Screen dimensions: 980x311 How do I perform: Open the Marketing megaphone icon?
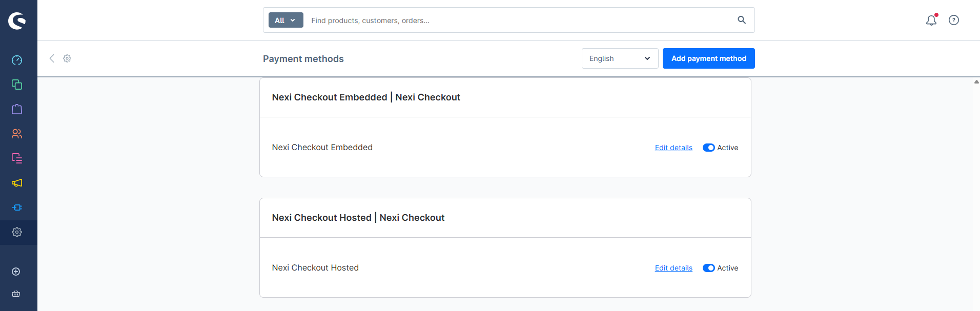pyautogui.click(x=17, y=183)
